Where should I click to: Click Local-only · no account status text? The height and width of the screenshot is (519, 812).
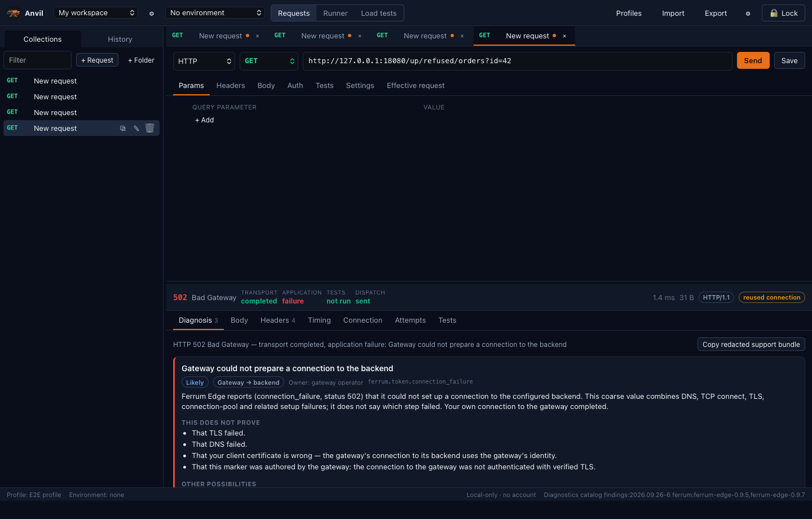click(x=501, y=495)
